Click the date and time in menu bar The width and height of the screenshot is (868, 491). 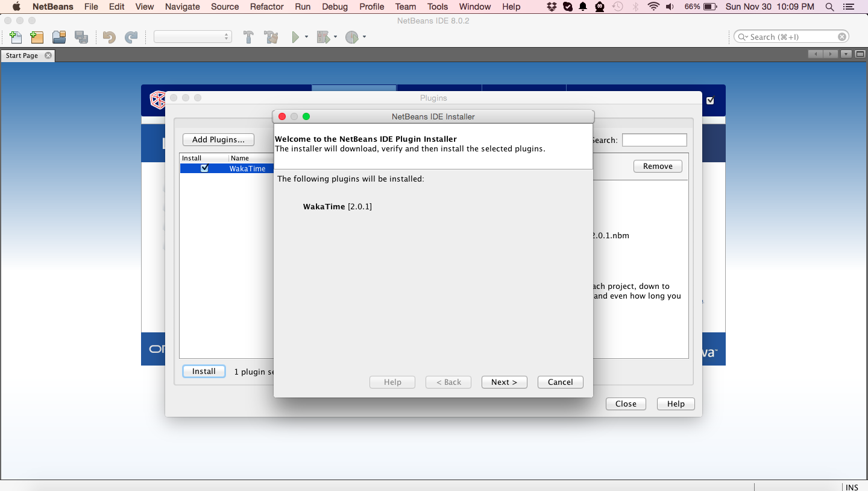(770, 7)
